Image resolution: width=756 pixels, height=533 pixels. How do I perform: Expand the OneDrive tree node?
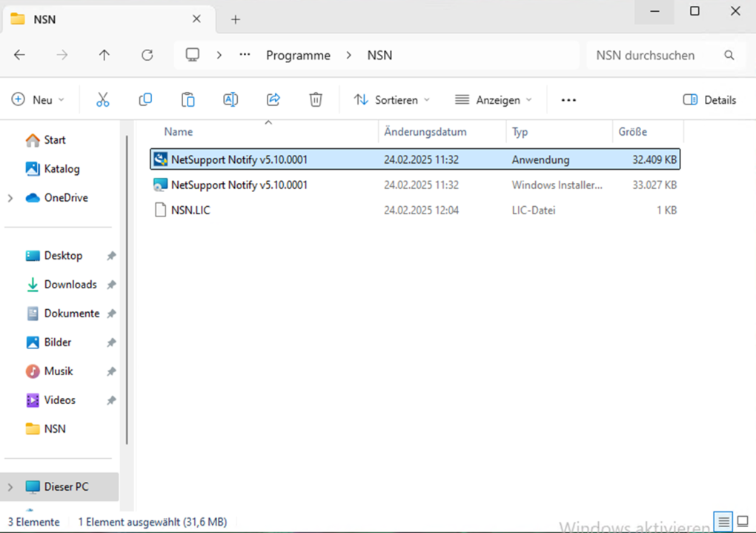(x=10, y=198)
